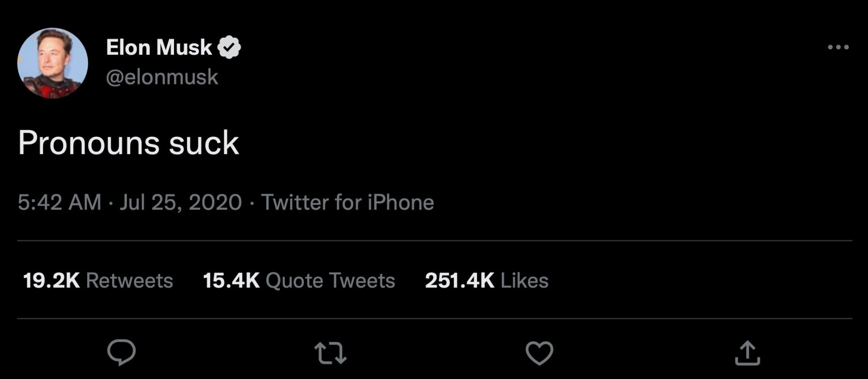Open the three-dot more options menu
This screenshot has width=868, height=379.
tap(838, 47)
